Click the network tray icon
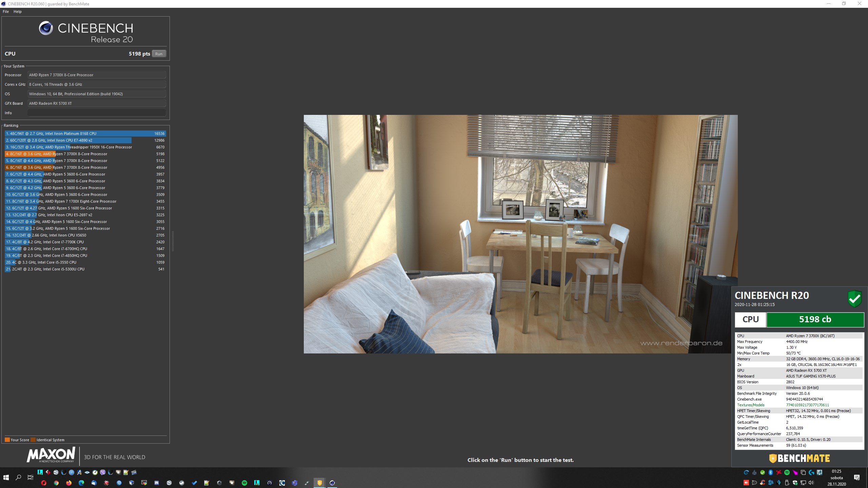 click(803, 483)
